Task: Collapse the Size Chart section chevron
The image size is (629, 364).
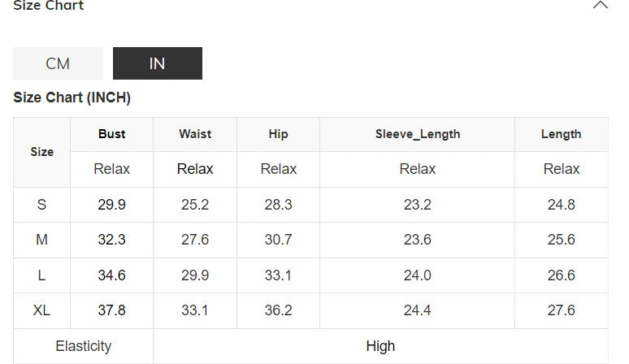Action: pos(600,6)
